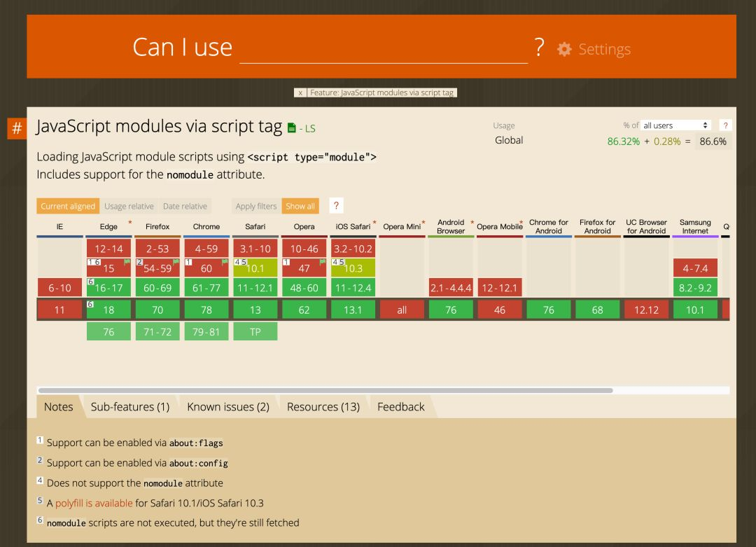Remove the feature filter with x
Viewport: 756px width, 547px height.
point(300,92)
